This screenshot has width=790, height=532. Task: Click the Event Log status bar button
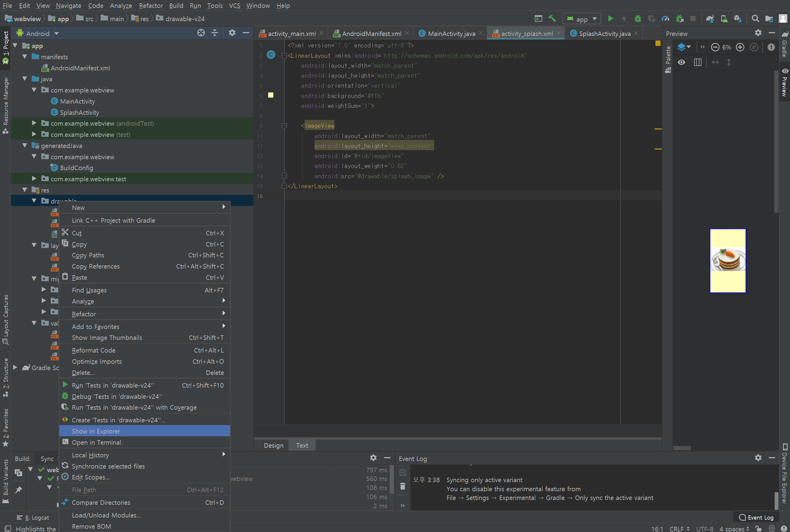[x=756, y=517]
